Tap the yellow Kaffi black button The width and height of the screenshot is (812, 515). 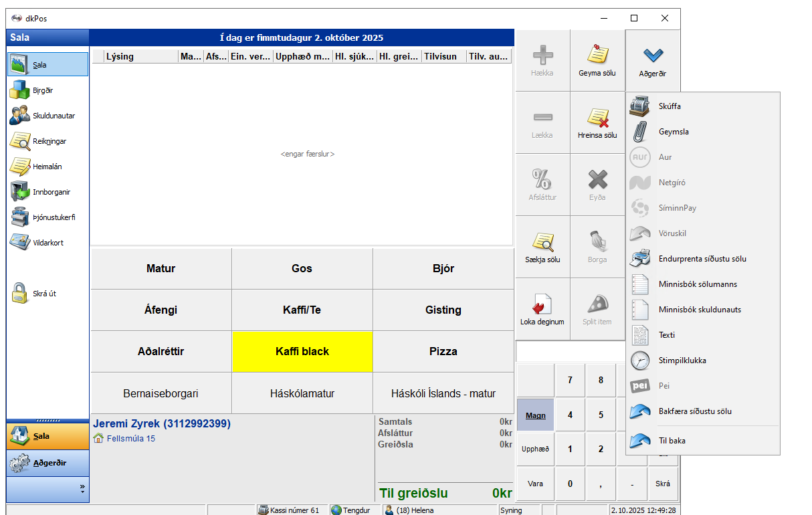tap(302, 351)
